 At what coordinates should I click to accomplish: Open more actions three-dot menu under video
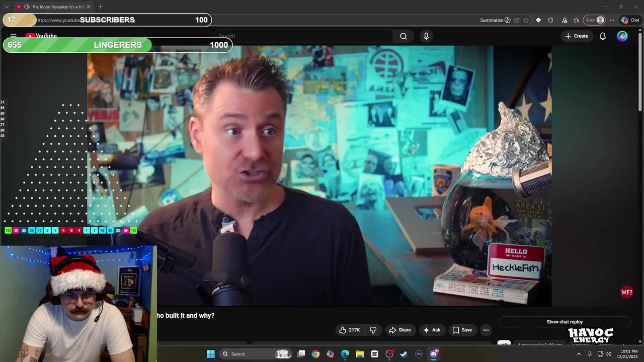point(486,330)
